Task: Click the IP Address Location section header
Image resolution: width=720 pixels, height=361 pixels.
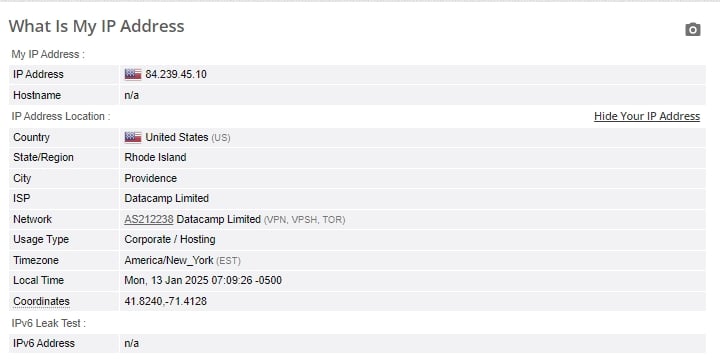Action: pos(61,116)
